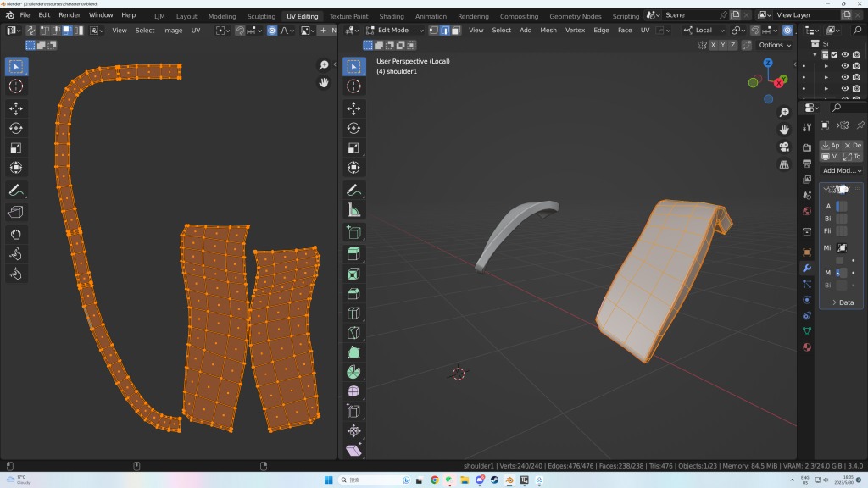Image resolution: width=868 pixels, height=488 pixels.
Task: Open the Blender icon in the taskbar
Action: click(x=509, y=480)
